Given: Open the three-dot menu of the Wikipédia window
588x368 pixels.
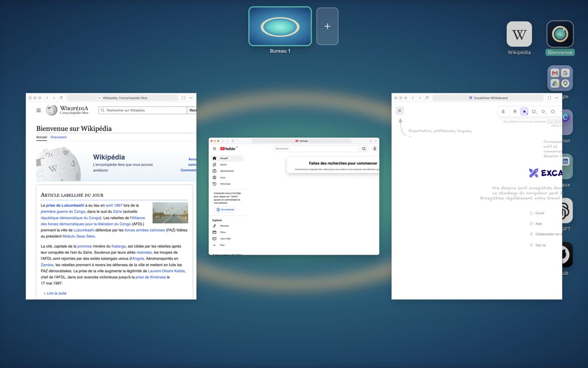Looking at the screenshot, I should tap(191, 98).
